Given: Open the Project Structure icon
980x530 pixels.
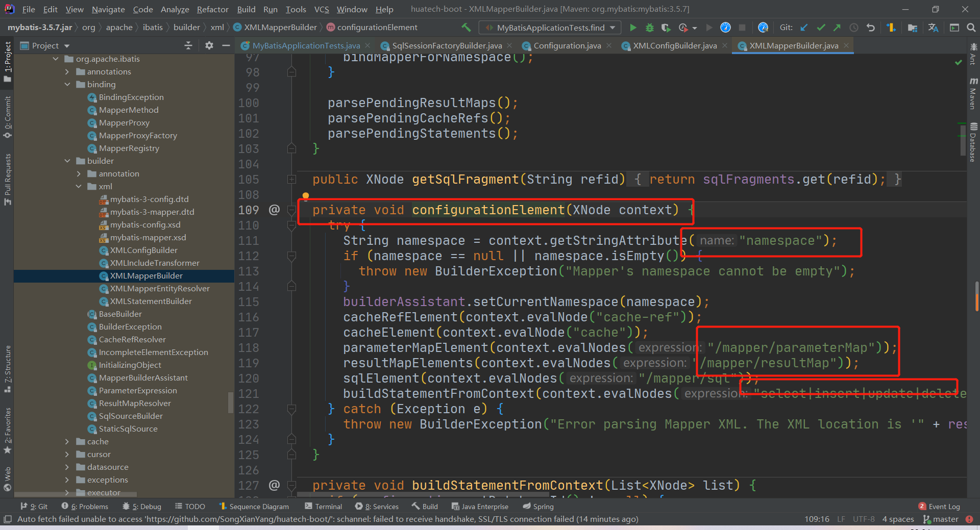Looking at the screenshot, I should point(913,28).
